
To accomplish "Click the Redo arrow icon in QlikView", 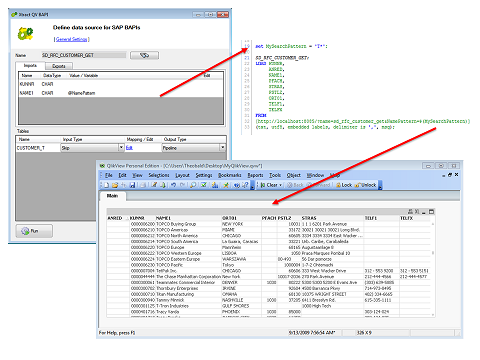I will tap(183, 185).
